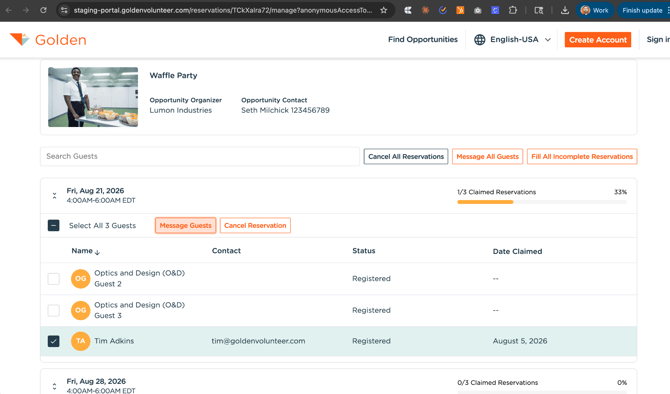Click the Waffle Party title
Viewport: 670px width, 394px height.
tap(173, 75)
